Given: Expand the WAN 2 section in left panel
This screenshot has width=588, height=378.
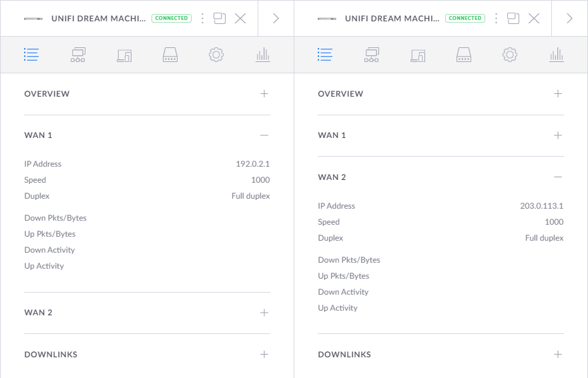Looking at the screenshot, I should (264, 313).
